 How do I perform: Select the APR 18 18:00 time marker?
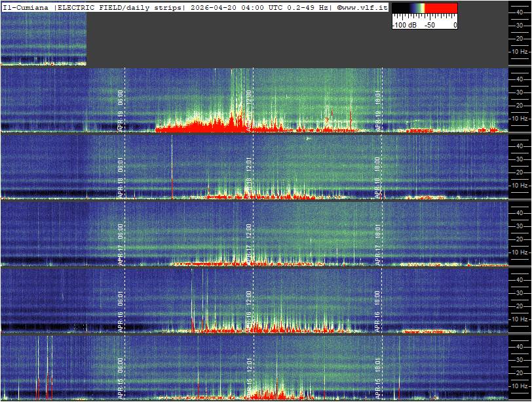377,177
